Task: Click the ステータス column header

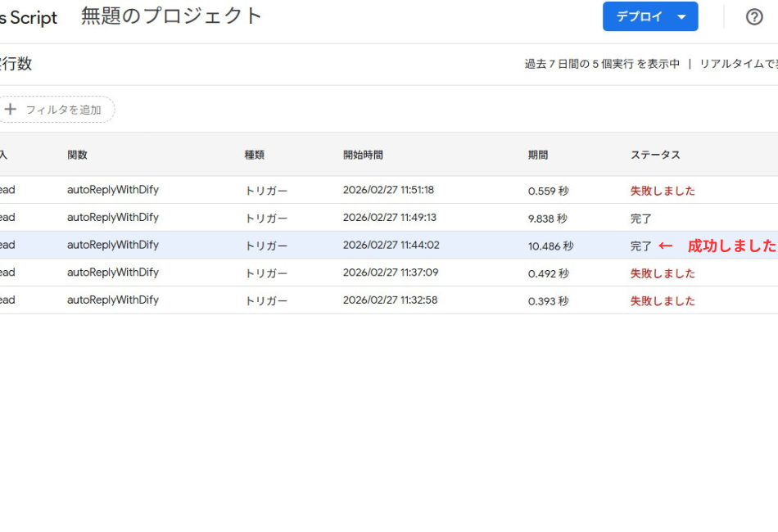Action: 655,155
